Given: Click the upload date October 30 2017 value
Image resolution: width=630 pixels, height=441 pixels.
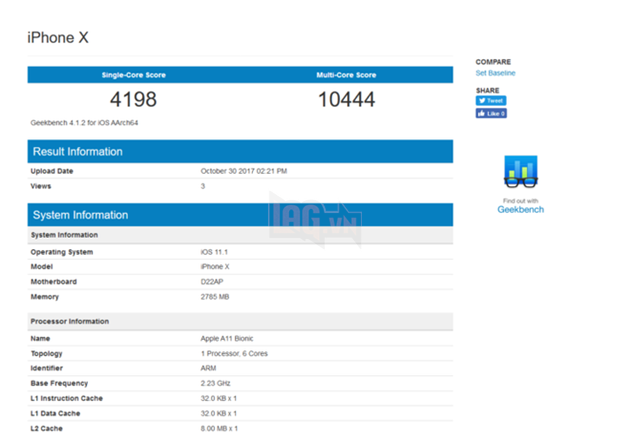Looking at the screenshot, I should click(244, 171).
